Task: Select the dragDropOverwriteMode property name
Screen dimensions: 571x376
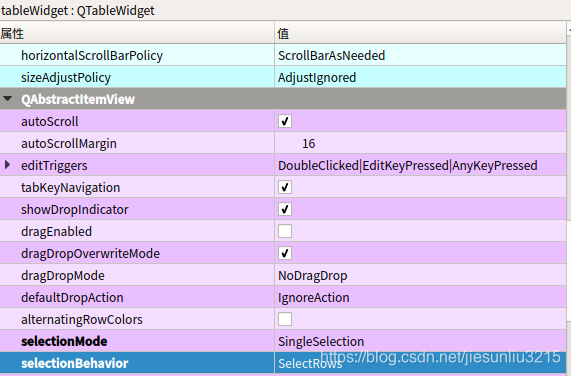Action: click(90, 253)
